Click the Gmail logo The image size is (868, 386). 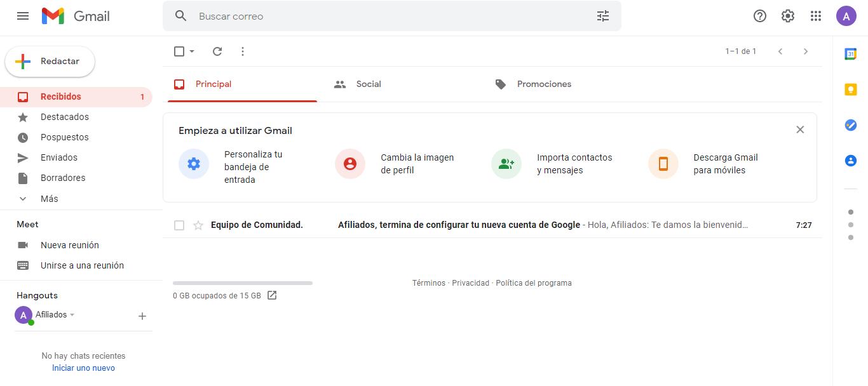[76, 16]
